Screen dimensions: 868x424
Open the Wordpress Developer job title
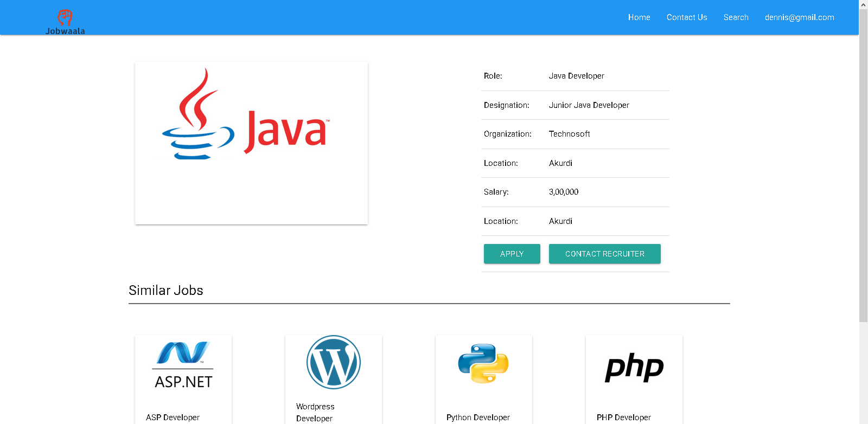315,412
